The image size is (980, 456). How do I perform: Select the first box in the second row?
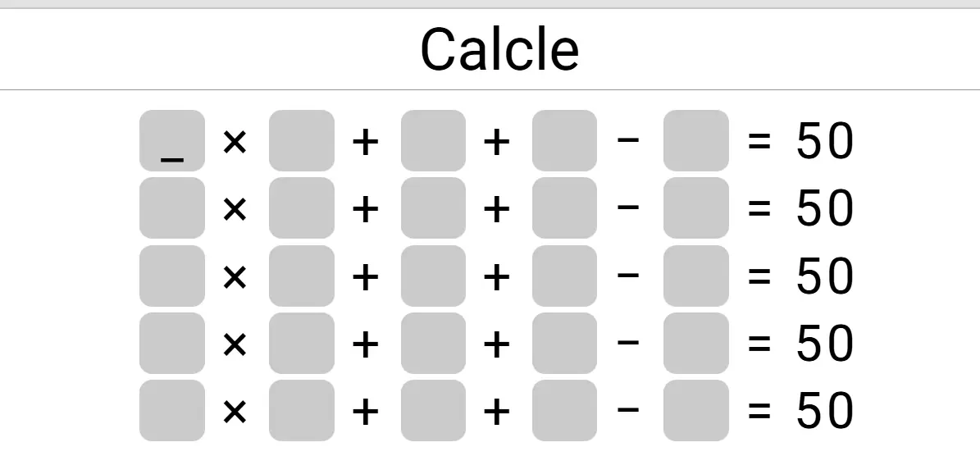(x=172, y=208)
